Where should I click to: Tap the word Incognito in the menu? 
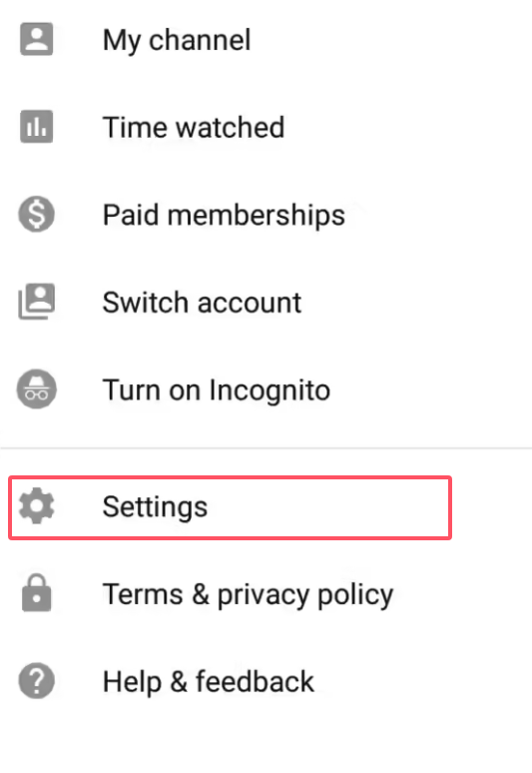[x=269, y=390]
